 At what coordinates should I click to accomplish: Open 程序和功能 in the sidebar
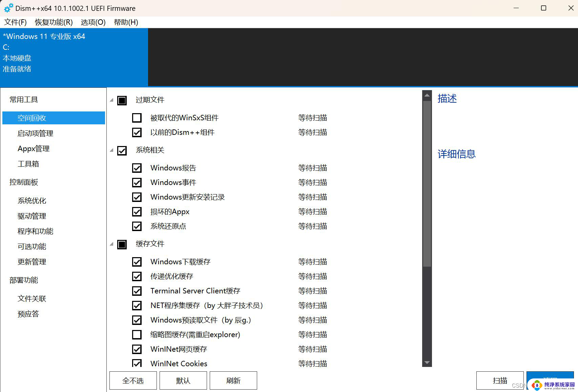[35, 231]
